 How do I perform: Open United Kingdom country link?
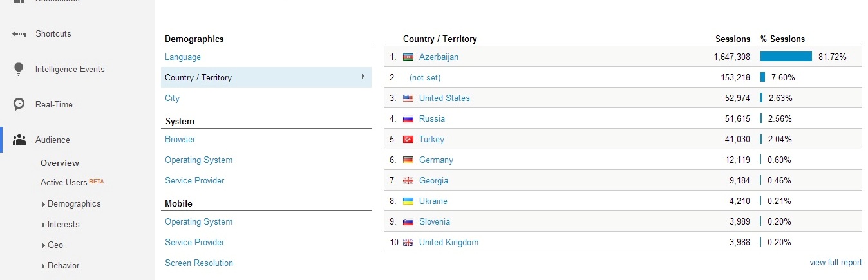coord(449,242)
